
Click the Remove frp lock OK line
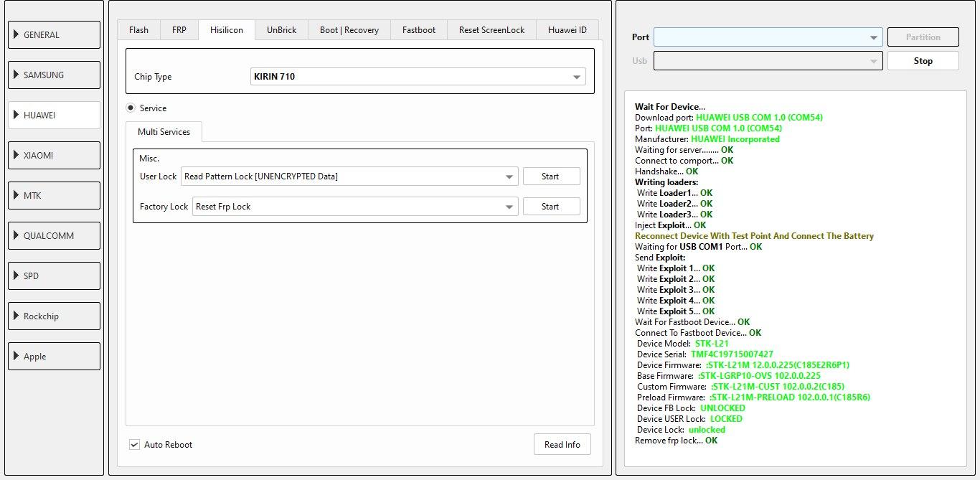coord(676,441)
